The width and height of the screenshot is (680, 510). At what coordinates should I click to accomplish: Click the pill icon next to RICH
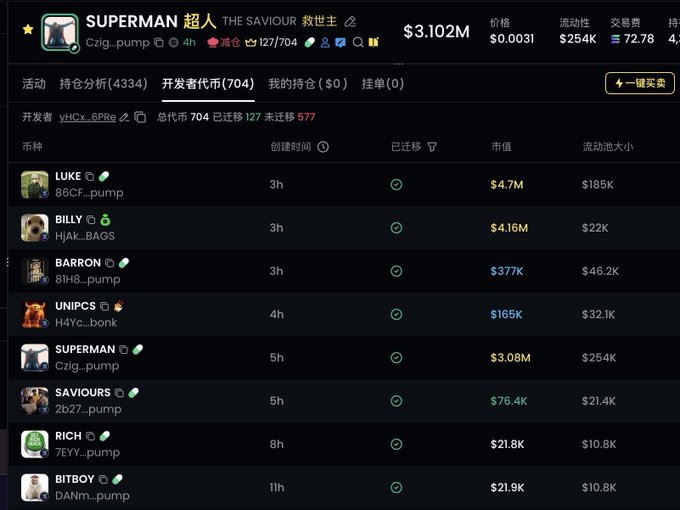point(105,436)
